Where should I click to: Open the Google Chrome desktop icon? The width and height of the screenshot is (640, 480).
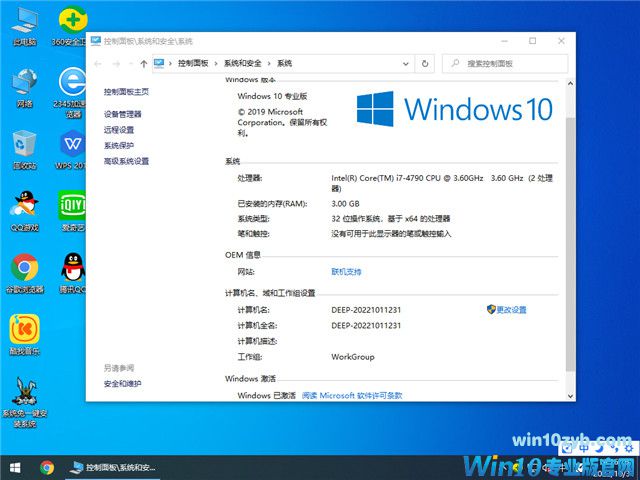pyautogui.click(x=25, y=273)
